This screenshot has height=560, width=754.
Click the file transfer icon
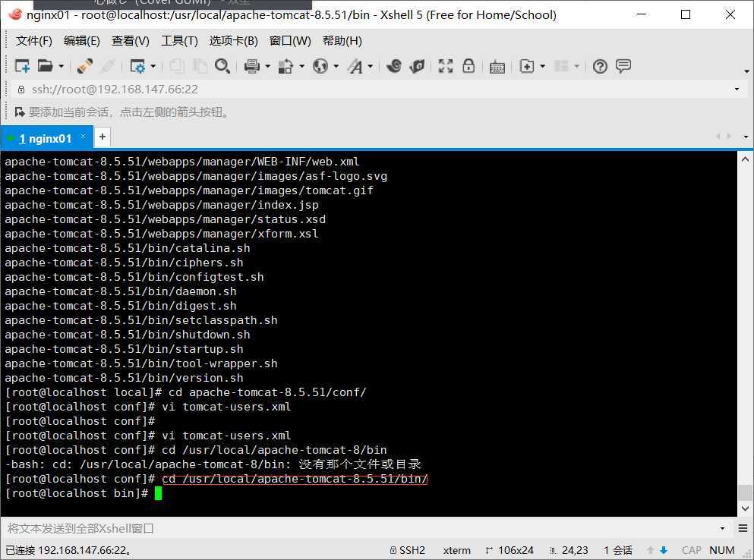[286, 66]
